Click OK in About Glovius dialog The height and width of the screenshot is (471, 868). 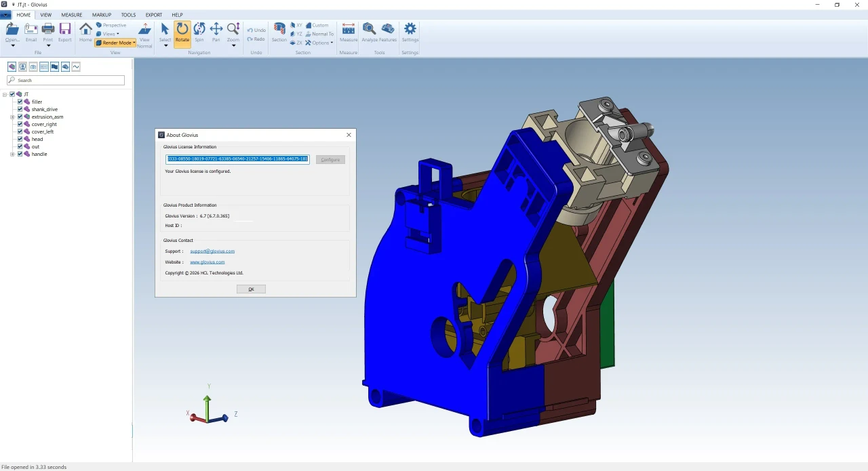(x=251, y=289)
